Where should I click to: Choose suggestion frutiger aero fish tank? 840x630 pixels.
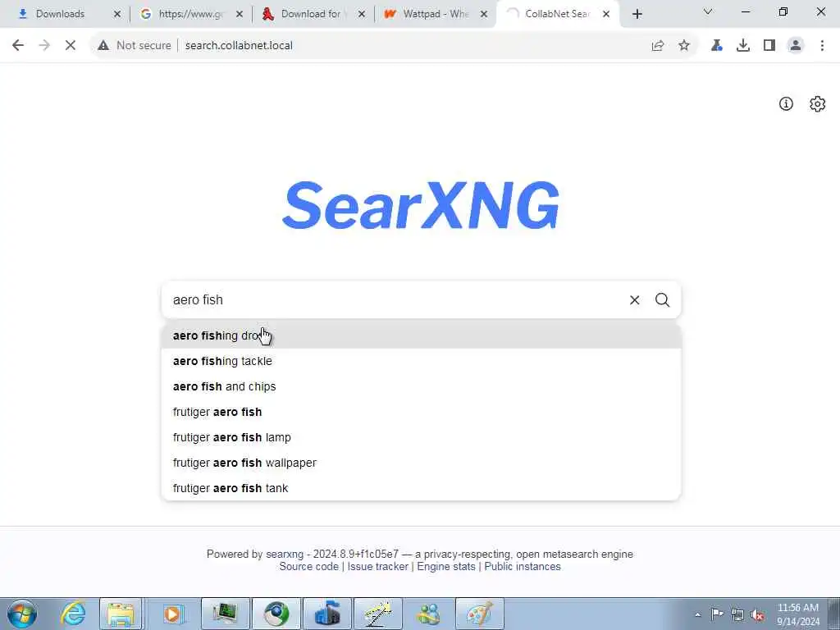[x=421, y=489]
